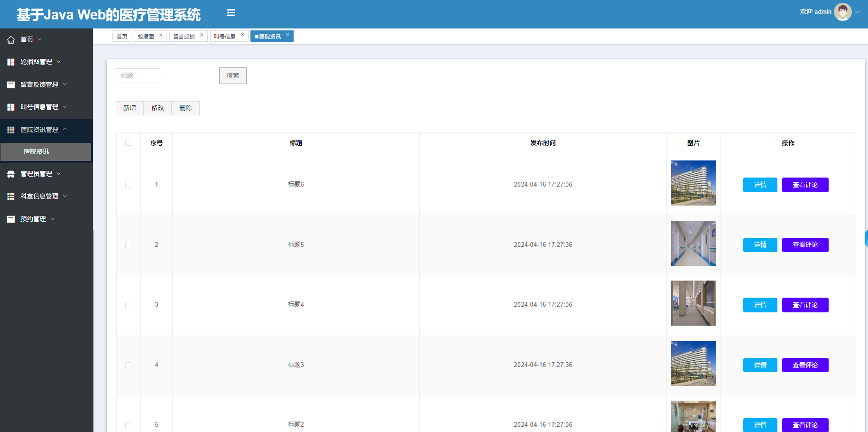The height and width of the screenshot is (432, 868).
Task: Click the 预约管理 sidebar icon
Action: (x=11, y=219)
